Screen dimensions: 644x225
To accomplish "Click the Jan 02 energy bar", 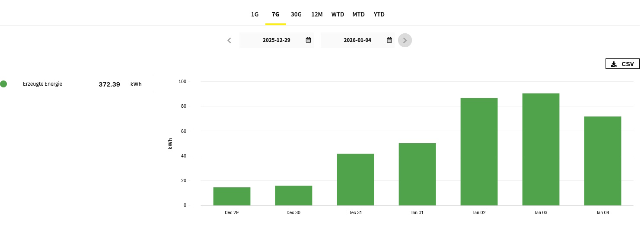I will (479, 151).
